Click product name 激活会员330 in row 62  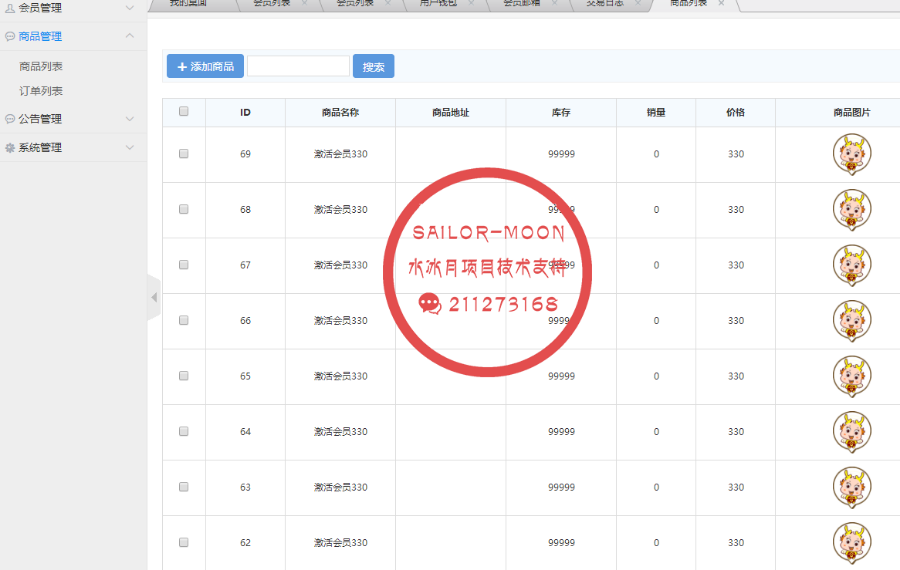[340, 542]
